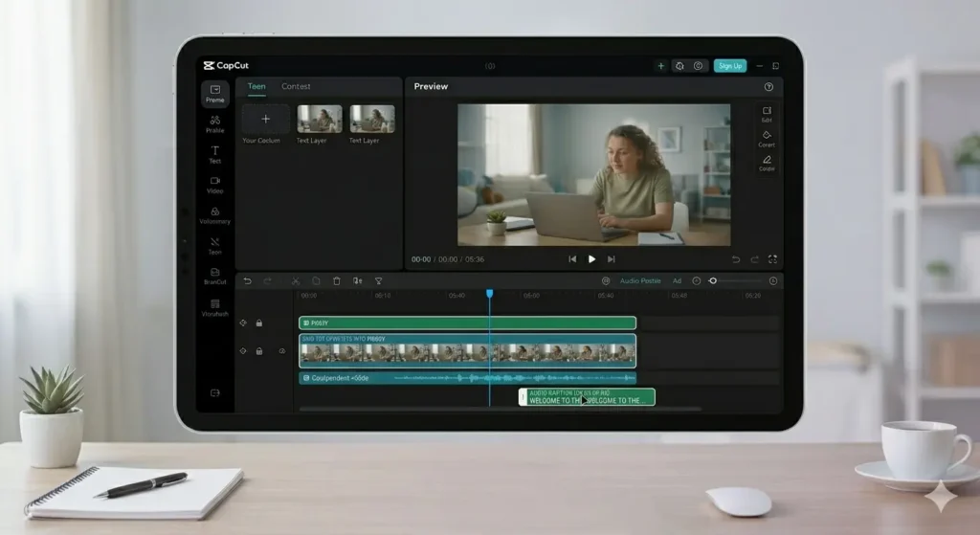Click the preview video frame

tap(593, 175)
